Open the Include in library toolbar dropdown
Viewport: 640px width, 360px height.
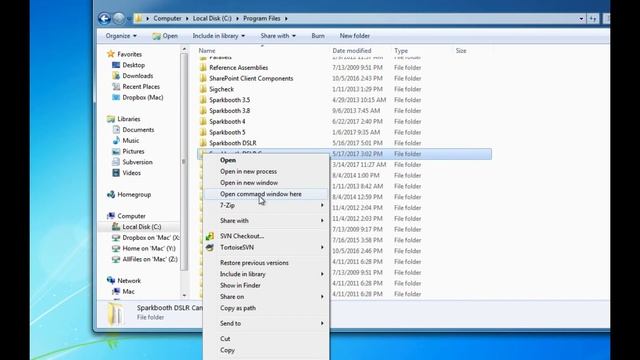point(219,36)
